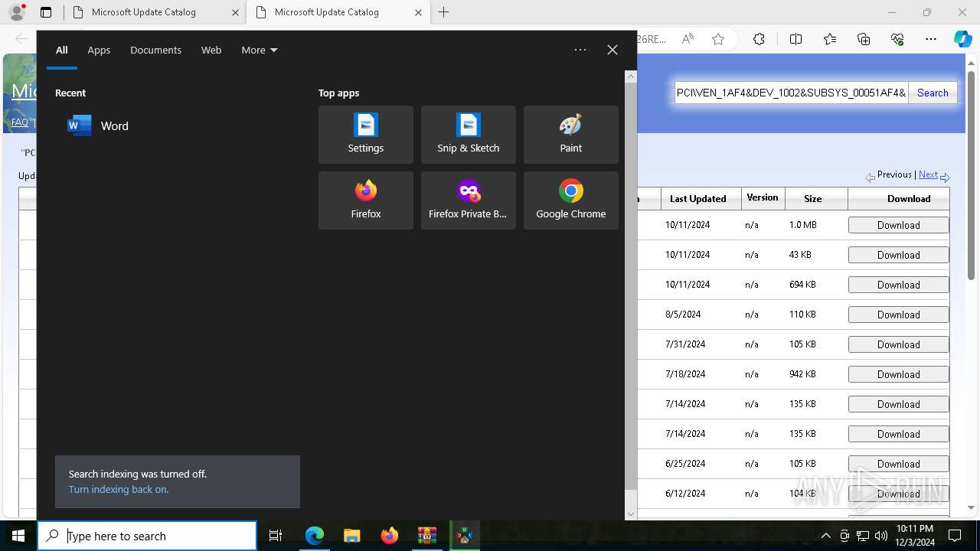Open Edge Favorites list
Screen dimensions: 980x551
click(x=830, y=40)
